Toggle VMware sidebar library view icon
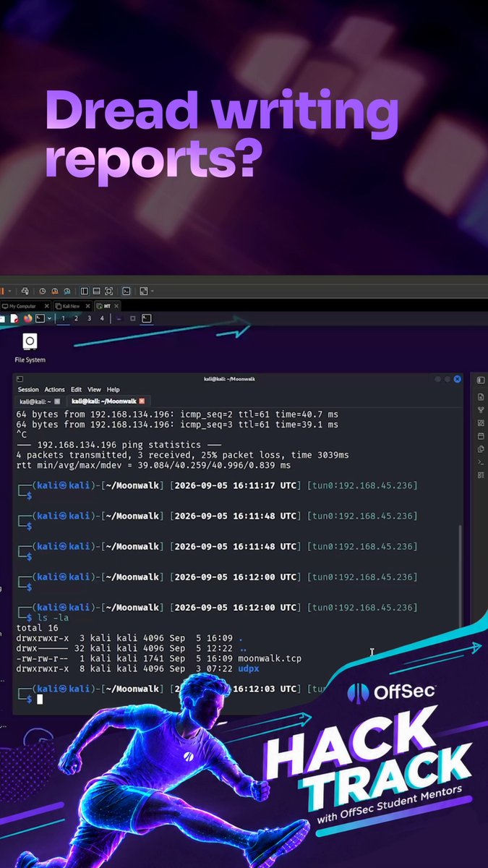The height and width of the screenshot is (868, 488). [85, 291]
